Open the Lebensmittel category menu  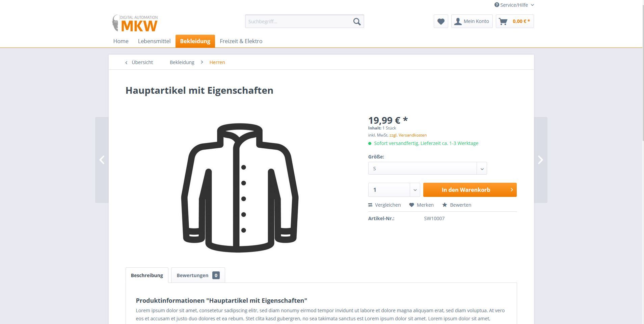(x=154, y=41)
